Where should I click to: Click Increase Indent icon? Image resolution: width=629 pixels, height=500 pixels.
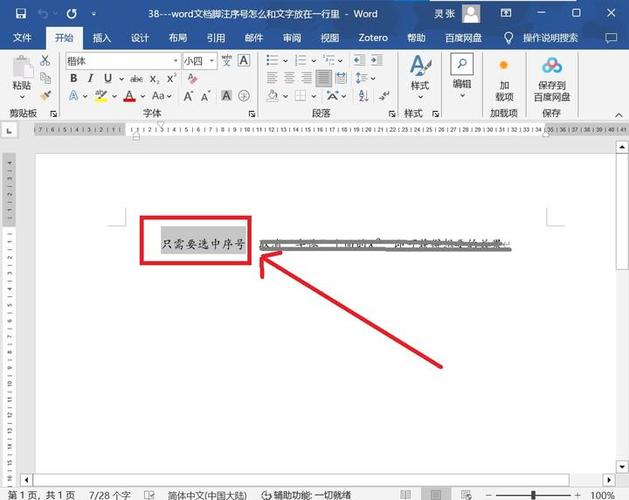pyautogui.click(x=376, y=61)
